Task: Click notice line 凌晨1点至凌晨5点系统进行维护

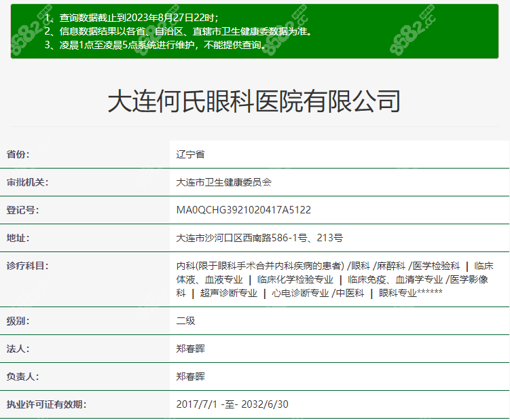Action: pos(156,45)
